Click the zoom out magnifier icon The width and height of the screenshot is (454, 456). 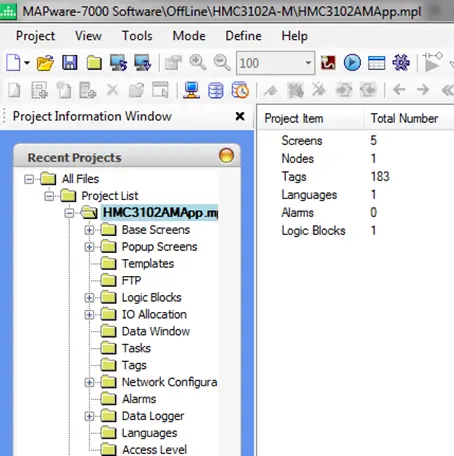point(222,63)
